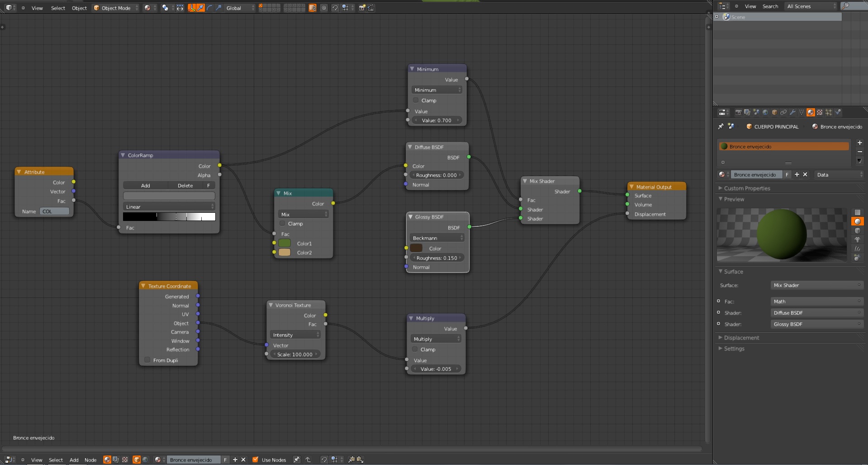Click the Render camera properties icon
868x465 pixels.
(x=738, y=112)
